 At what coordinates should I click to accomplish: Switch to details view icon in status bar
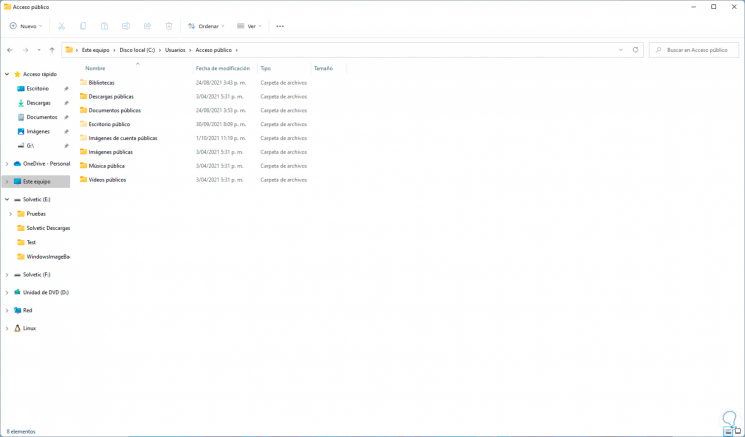tap(728, 432)
